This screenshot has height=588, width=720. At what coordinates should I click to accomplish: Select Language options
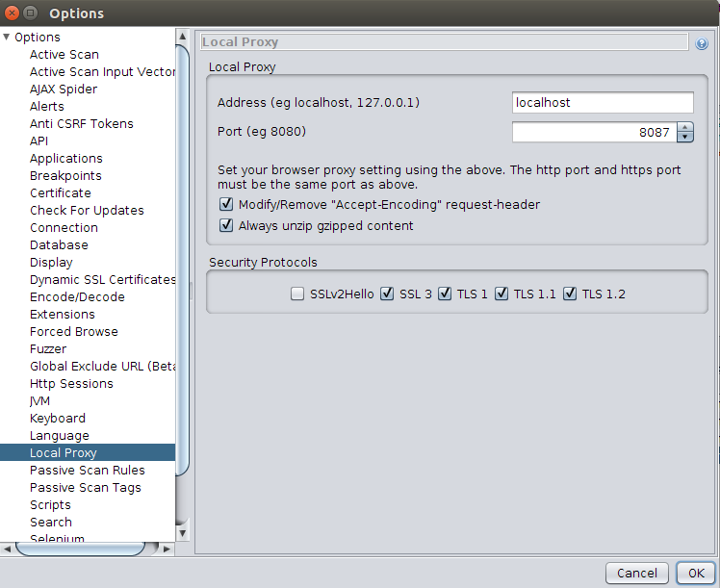point(60,436)
